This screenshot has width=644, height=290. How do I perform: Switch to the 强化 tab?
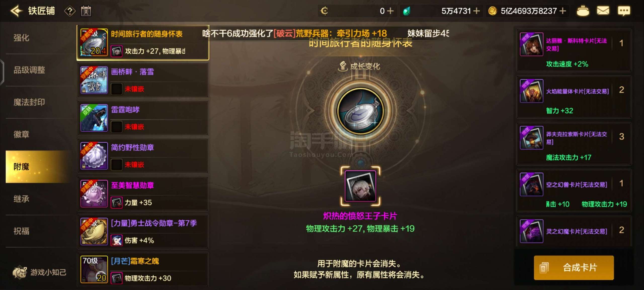click(21, 38)
